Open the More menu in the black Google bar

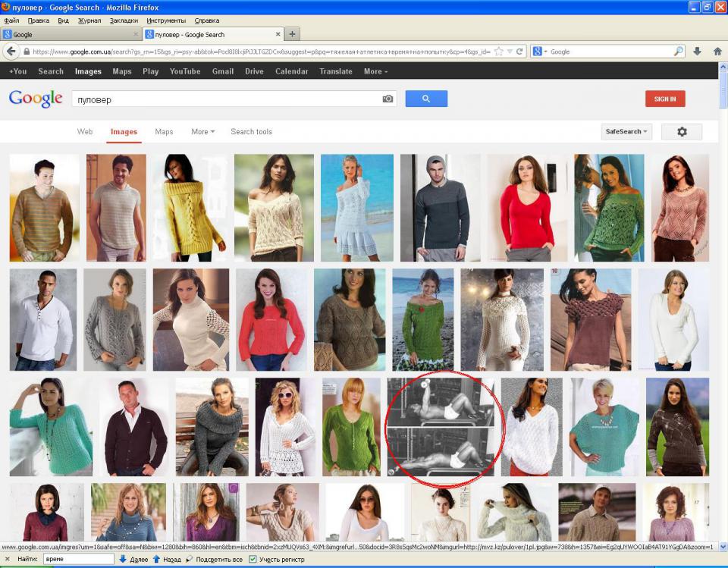375,71
